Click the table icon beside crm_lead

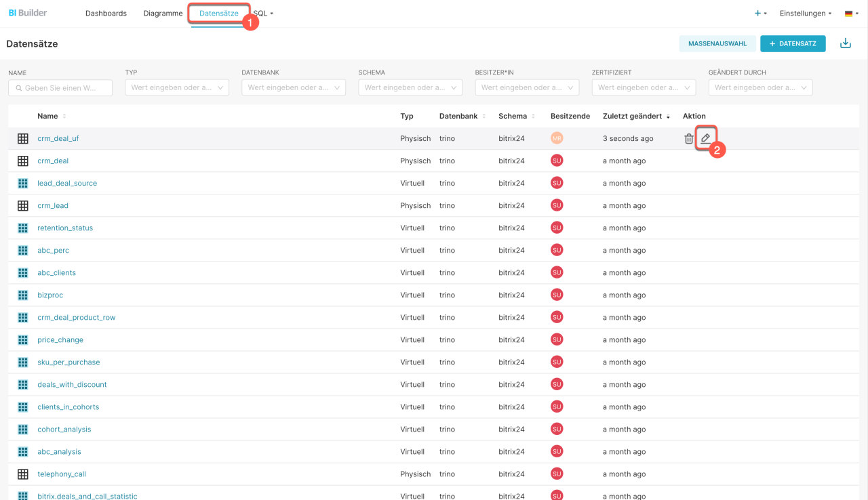(23, 205)
